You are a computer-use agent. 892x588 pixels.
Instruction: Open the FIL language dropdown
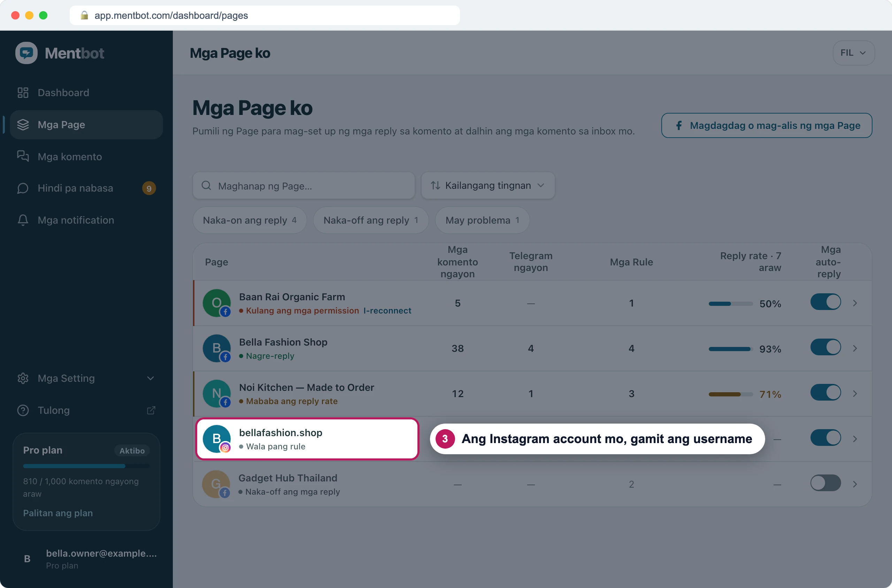coord(853,53)
